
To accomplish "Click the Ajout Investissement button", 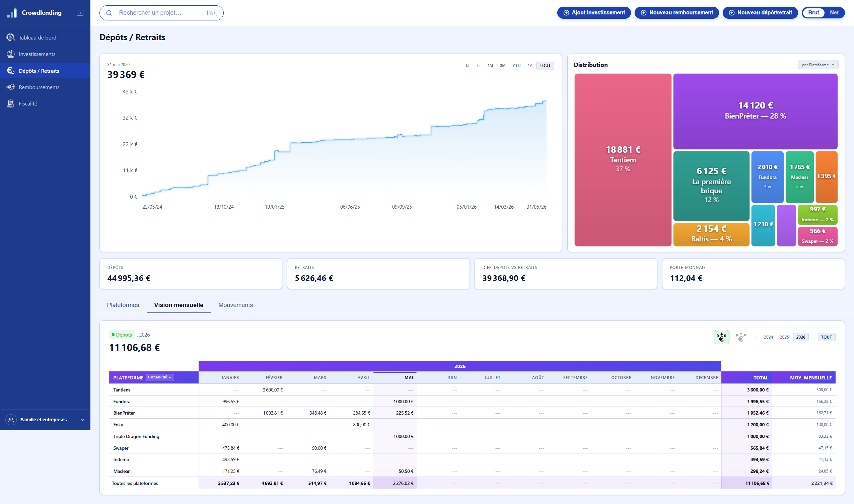I will (594, 13).
